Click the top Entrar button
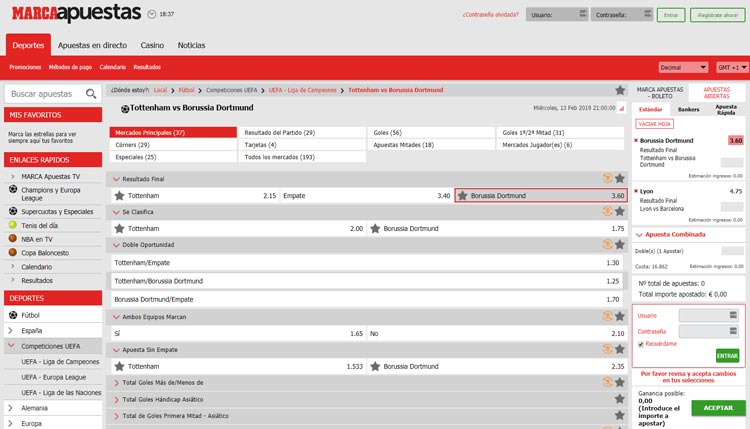Screen dimensions: 750x429 (671, 15)
